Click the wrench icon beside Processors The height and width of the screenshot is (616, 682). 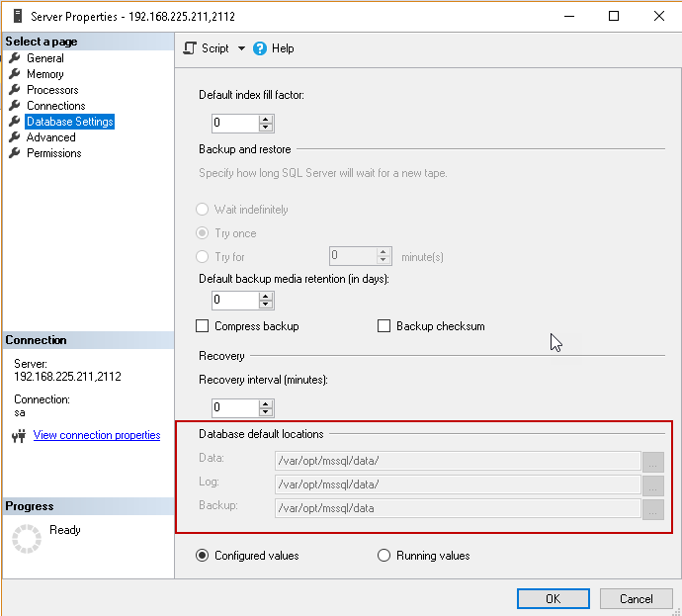point(15,90)
